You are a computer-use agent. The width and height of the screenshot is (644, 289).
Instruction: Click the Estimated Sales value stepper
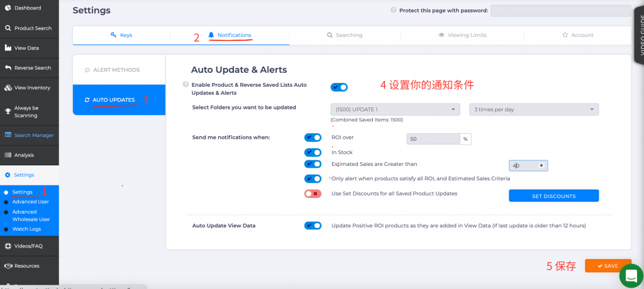coord(541,166)
